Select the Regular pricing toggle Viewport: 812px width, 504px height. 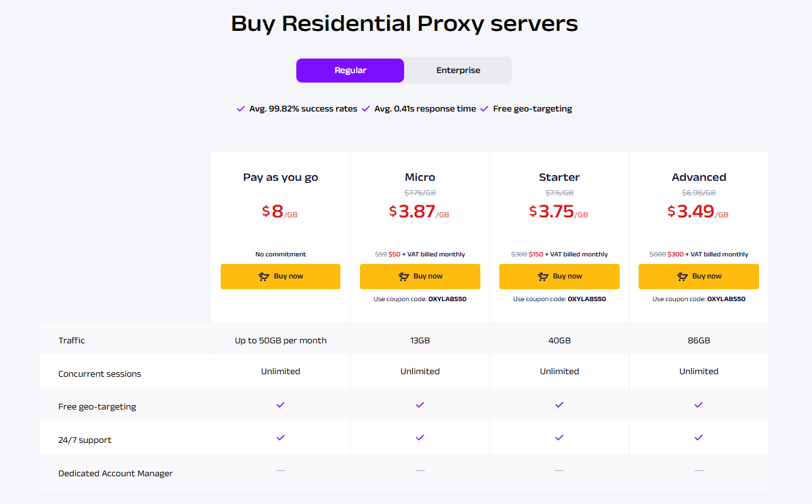pyautogui.click(x=350, y=70)
